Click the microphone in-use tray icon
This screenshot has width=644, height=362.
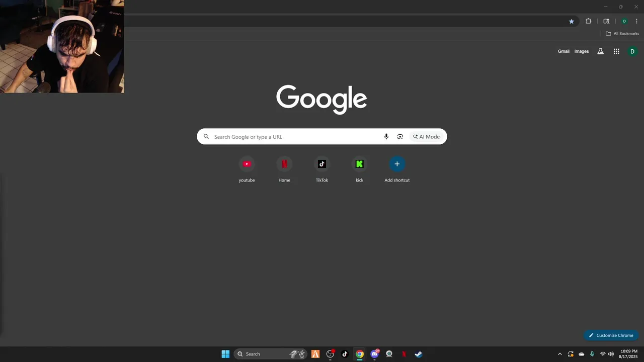point(592,354)
